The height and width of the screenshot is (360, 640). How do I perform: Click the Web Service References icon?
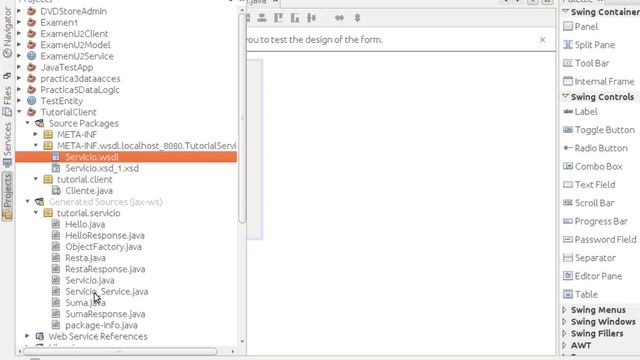(40, 336)
